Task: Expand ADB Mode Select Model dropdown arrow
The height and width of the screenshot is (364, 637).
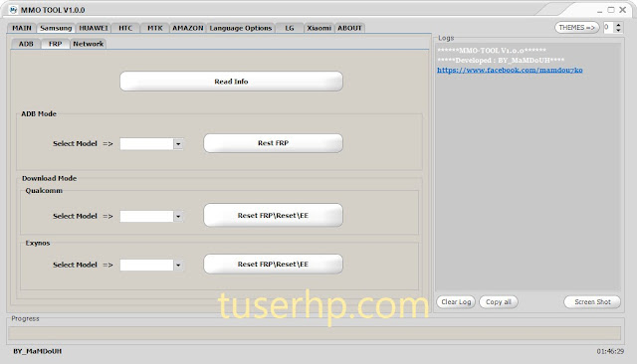Action: point(178,143)
